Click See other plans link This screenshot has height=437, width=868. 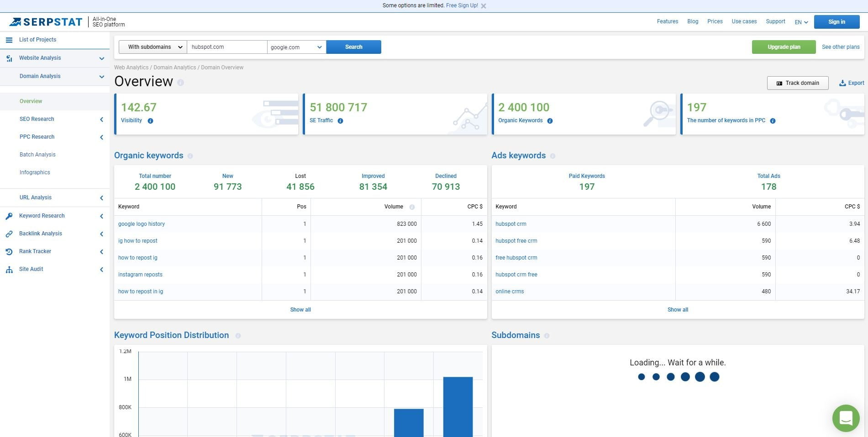pos(841,47)
